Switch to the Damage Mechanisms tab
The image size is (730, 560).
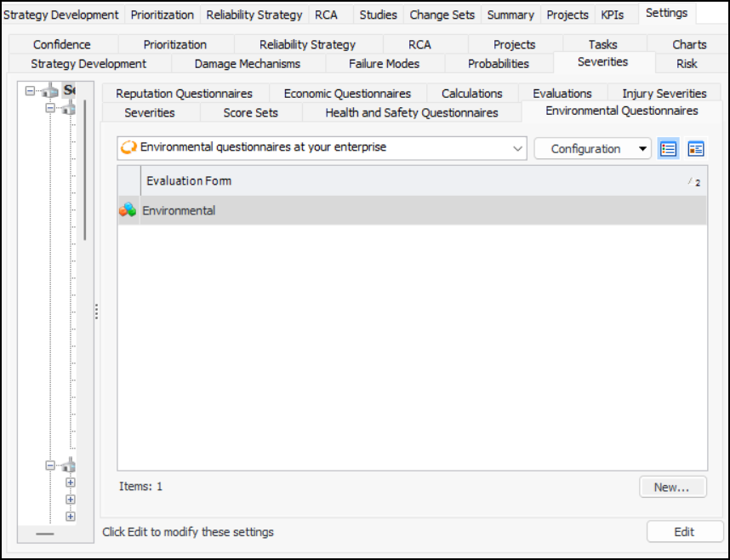248,64
